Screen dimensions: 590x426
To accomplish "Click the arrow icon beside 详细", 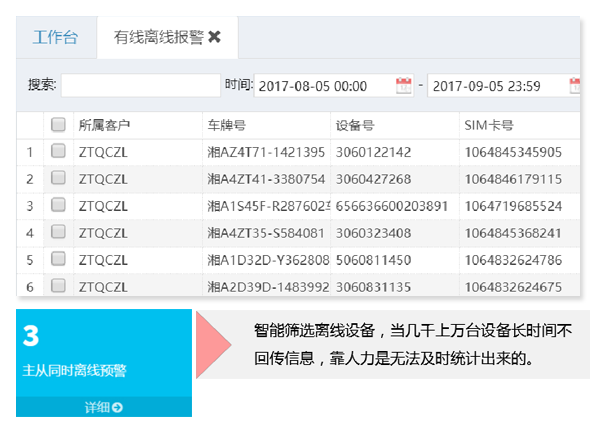I will click(x=117, y=407).
